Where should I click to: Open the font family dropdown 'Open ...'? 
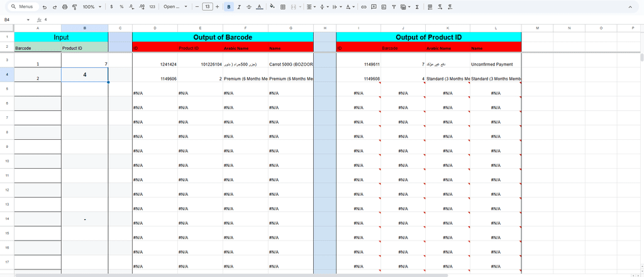coord(175,7)
